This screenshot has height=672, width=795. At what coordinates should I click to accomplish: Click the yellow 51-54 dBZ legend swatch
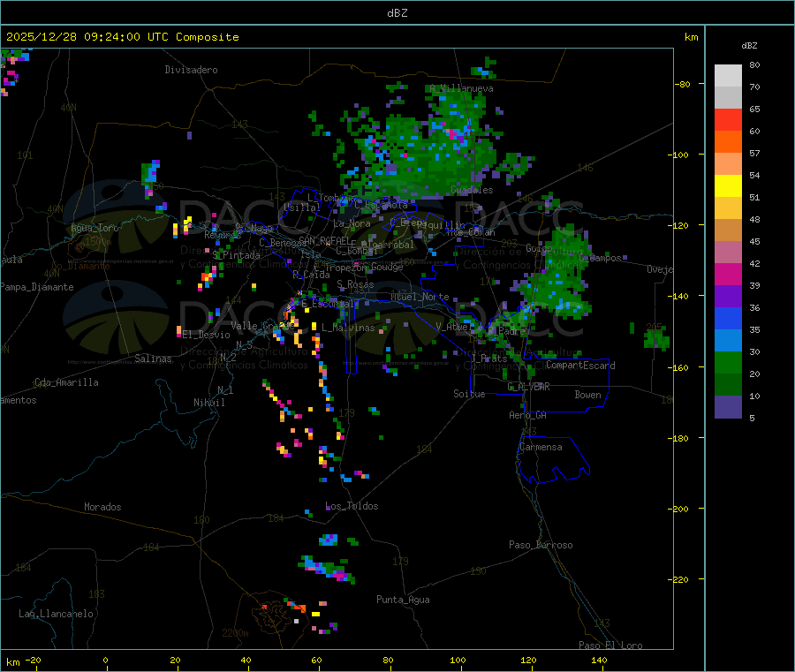tap(728, 186)
